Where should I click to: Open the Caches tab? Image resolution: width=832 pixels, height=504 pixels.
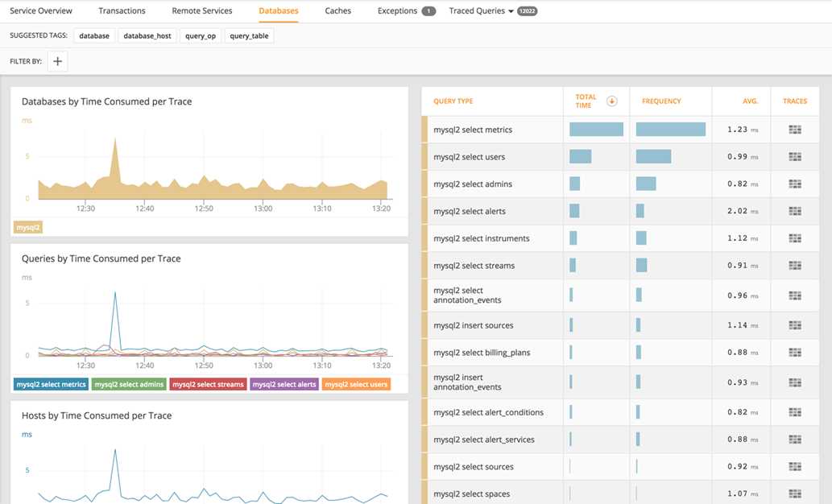pos(338,10)
